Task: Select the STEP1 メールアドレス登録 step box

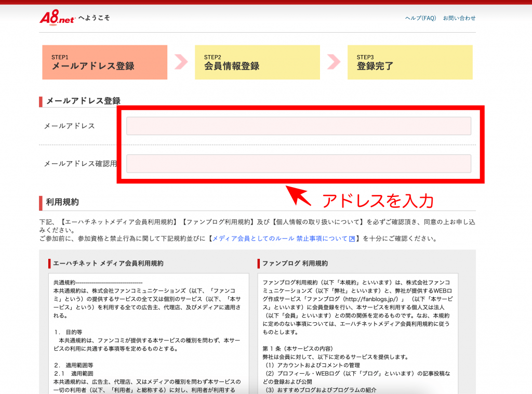Action: [x=104, y=62]
